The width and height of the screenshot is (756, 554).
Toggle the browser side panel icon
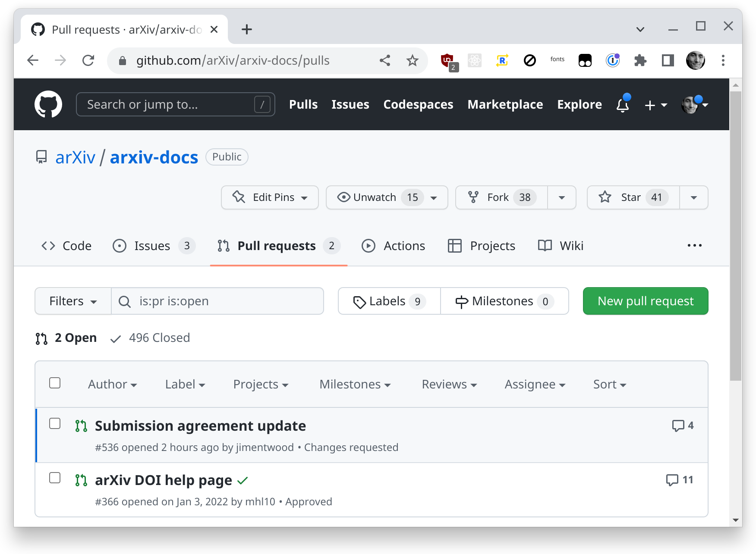click(668, 60)
